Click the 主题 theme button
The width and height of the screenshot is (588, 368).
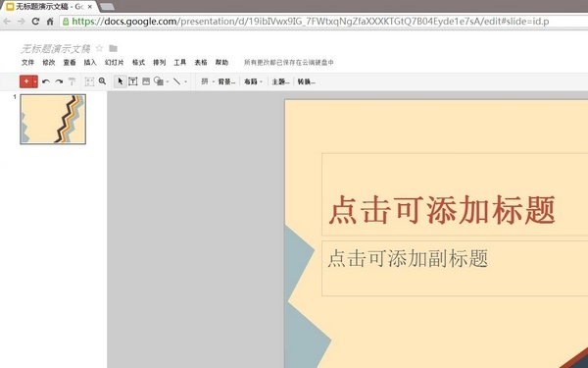(280, 81)
